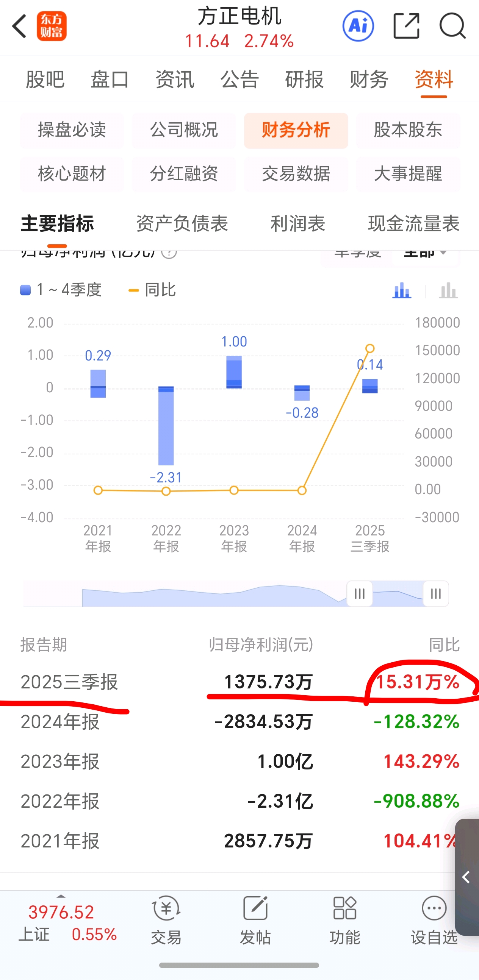
Task: Tap the 2025 同比 line point
Action: pyautogui.click(x=370, y=348)
